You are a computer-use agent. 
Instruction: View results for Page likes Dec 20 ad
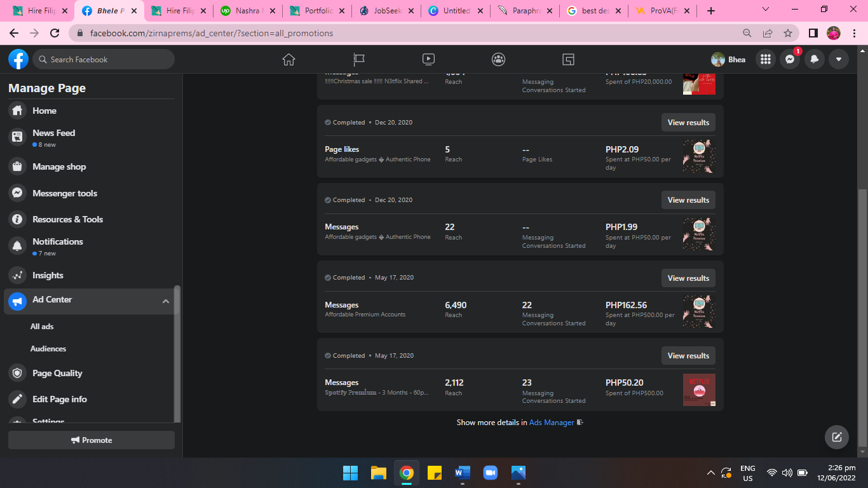click(688, 123)
